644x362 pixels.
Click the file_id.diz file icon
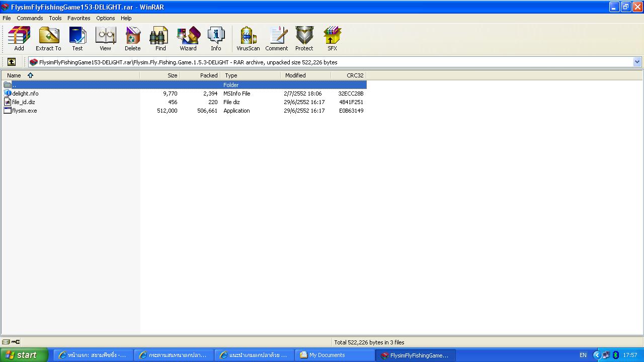tap(8, 102)
